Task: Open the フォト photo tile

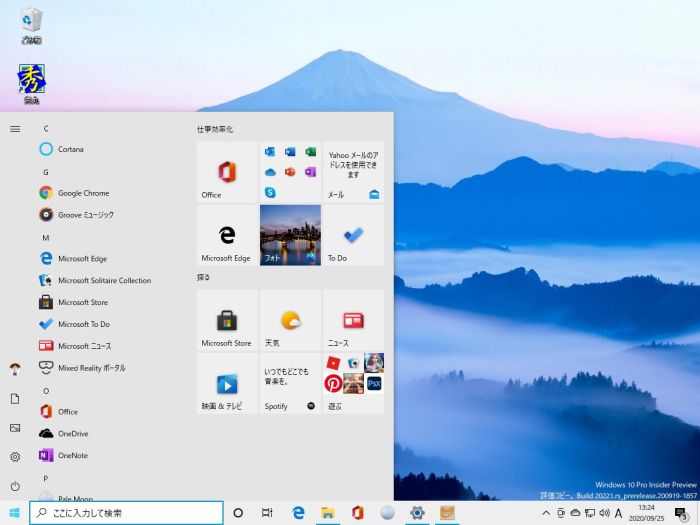Action: pyautogui.click(x=290, y=235)
